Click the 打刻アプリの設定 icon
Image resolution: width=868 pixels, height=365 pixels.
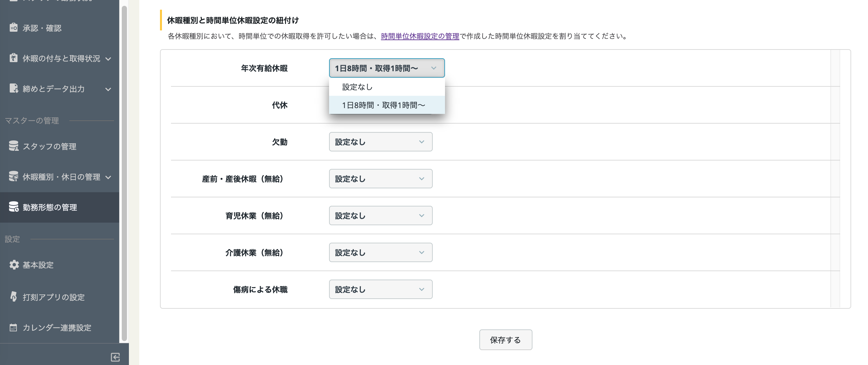tap(14, 297)
